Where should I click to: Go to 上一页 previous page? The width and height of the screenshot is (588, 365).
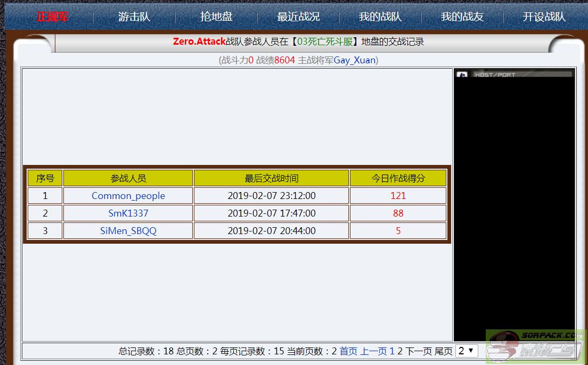(x=373, y=351)
